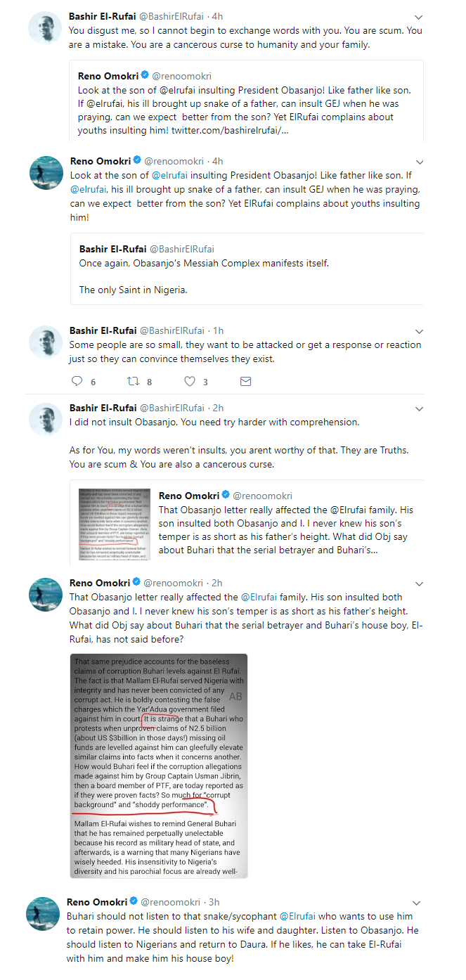Screen dimensions: 466x980
Task: Open dropdown menu on Bashir's top tweet
Action: 419,16
